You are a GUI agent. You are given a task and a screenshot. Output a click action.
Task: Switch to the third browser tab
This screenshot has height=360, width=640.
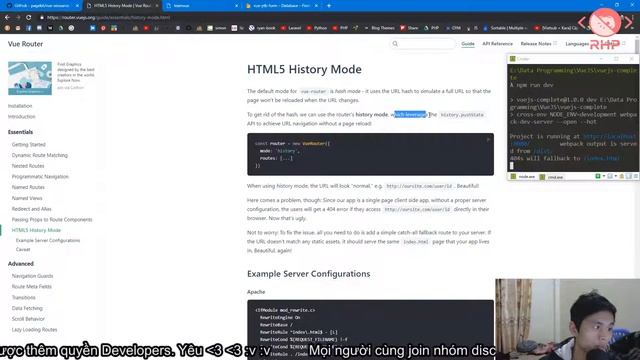202,6
